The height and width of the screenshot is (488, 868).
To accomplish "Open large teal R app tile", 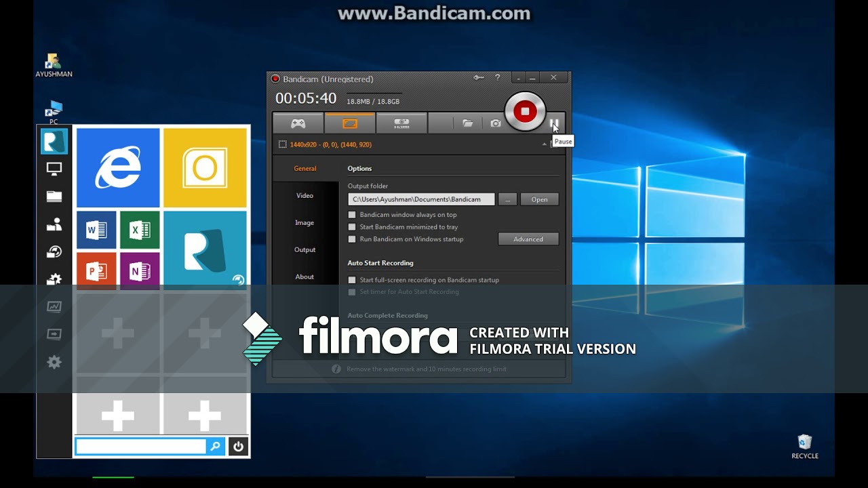I will click(x=205, y=250).
